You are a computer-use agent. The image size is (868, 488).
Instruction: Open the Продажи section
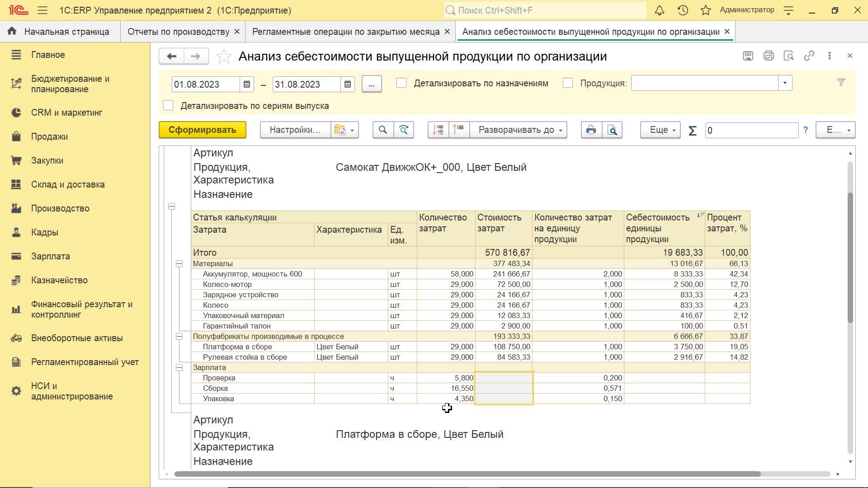pyautogui.click(x=49, y=136)
